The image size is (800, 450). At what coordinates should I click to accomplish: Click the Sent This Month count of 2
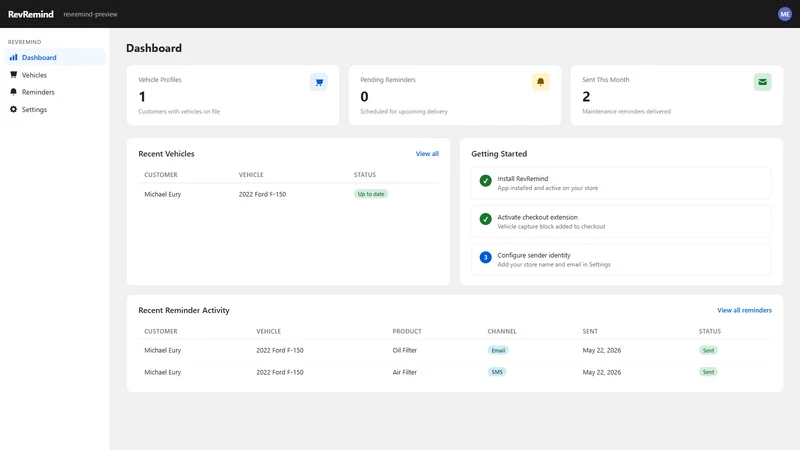[586, 96]
